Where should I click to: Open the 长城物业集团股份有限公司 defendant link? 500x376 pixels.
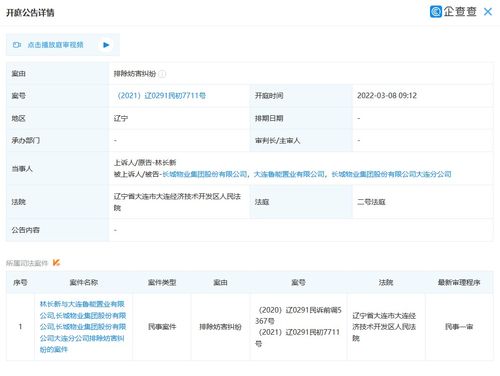pyautogui.click(x=205, y=174)
